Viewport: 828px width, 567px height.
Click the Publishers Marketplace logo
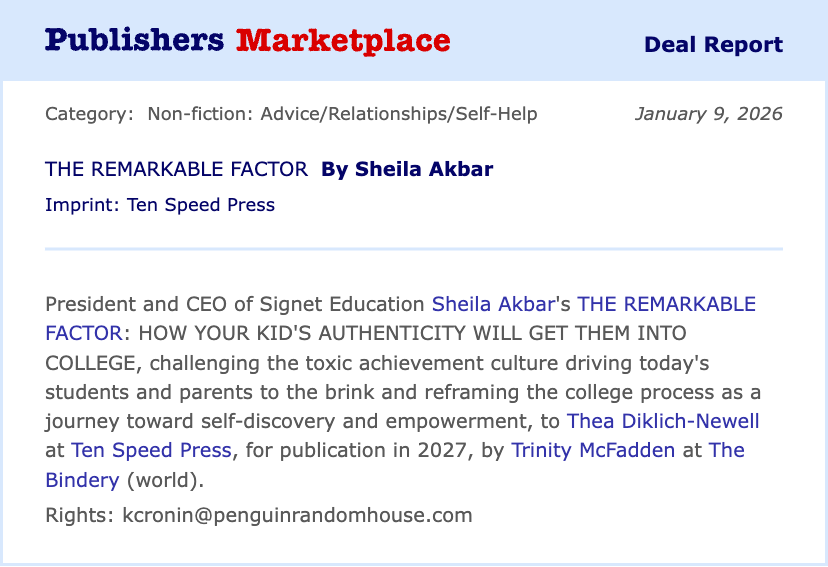click(x=248, y=41)
